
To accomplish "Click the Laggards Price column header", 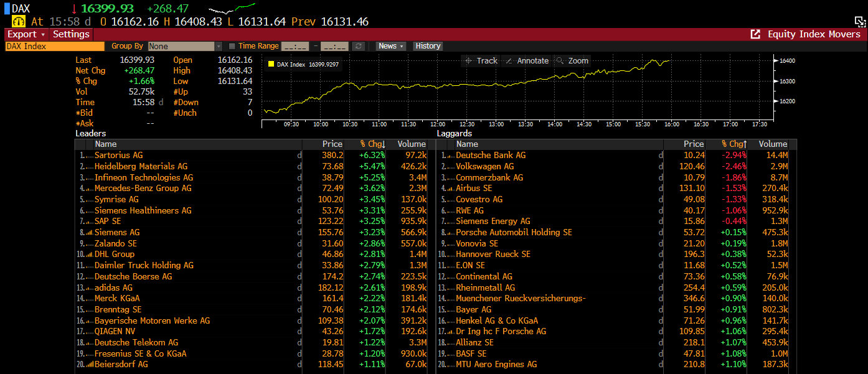I will (x=694, y=144).
